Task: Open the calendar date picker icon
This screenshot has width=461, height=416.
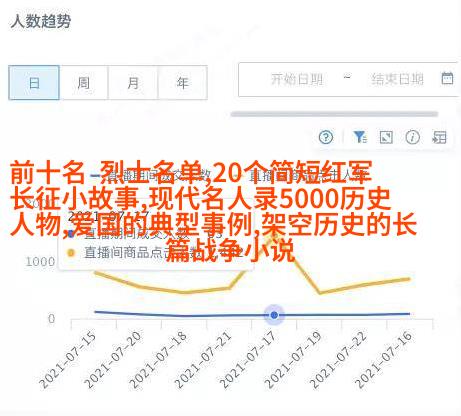Action: tap(447, 79)
